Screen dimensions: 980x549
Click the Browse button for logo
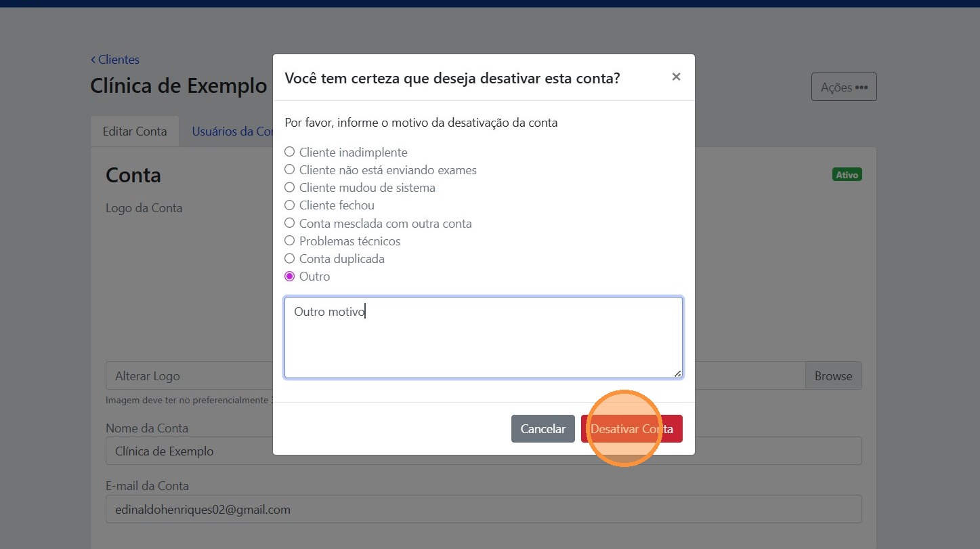tap(833, 376)
